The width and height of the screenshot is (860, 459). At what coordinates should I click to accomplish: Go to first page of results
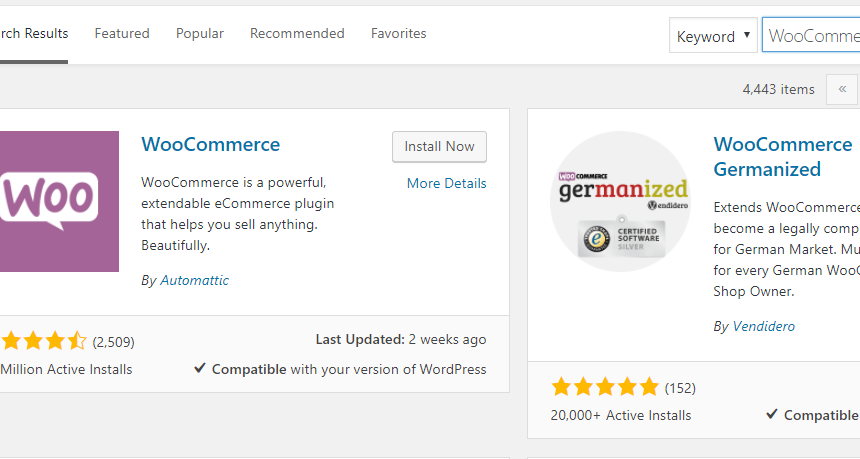[x=842, y=89]
